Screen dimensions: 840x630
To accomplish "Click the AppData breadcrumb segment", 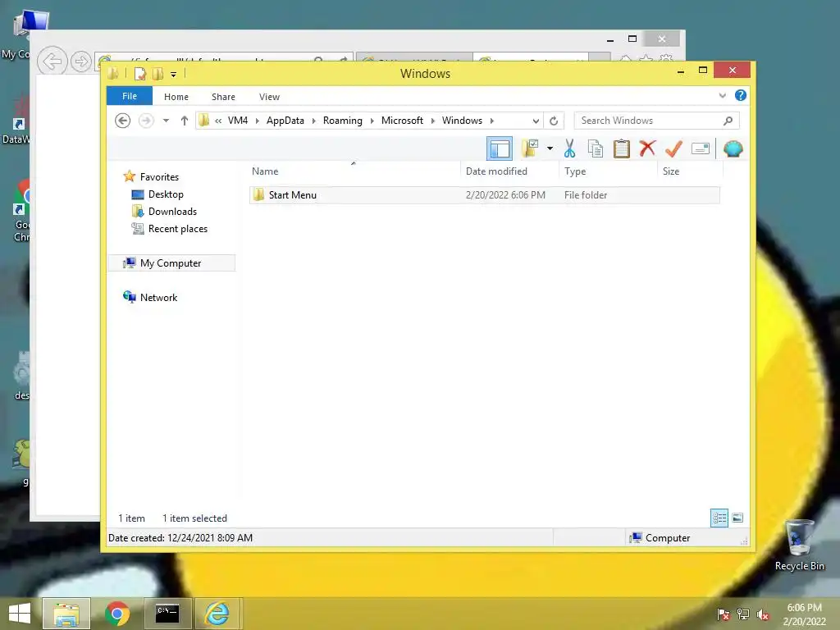I will [285, 121].
